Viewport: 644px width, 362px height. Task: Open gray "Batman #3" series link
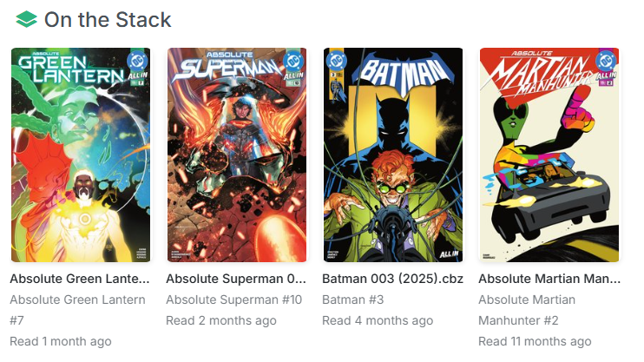(x=353, y=299)
